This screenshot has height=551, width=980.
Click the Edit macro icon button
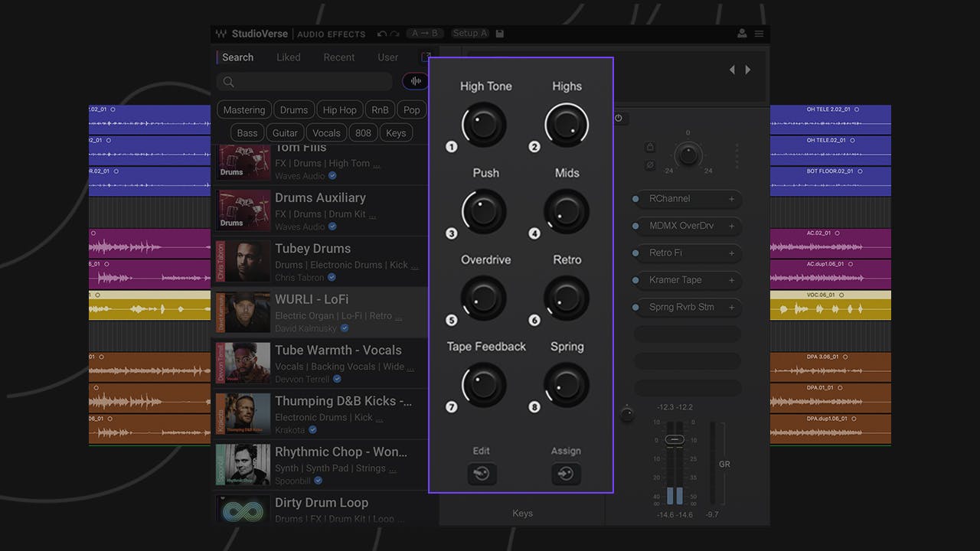(482, 474)
